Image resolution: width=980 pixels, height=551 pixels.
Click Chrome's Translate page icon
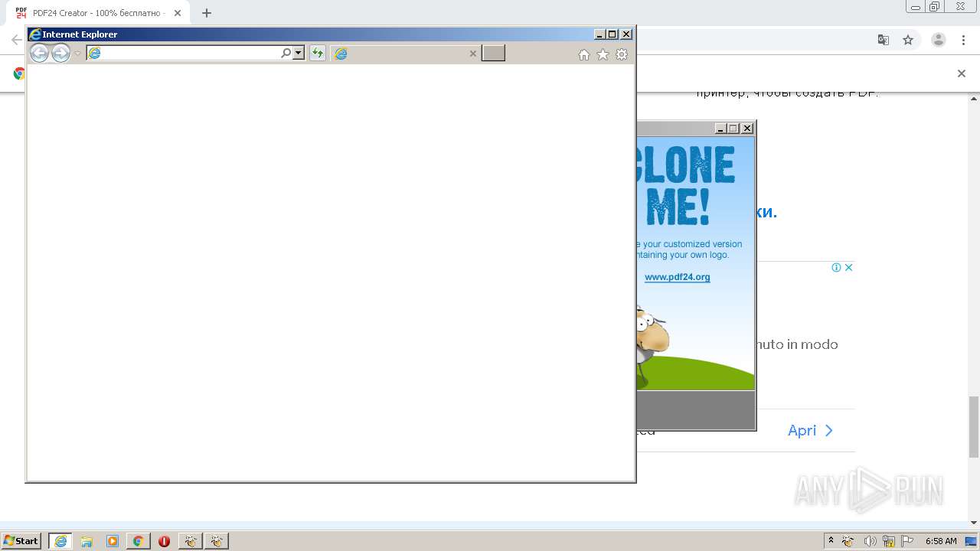point(883,40)
